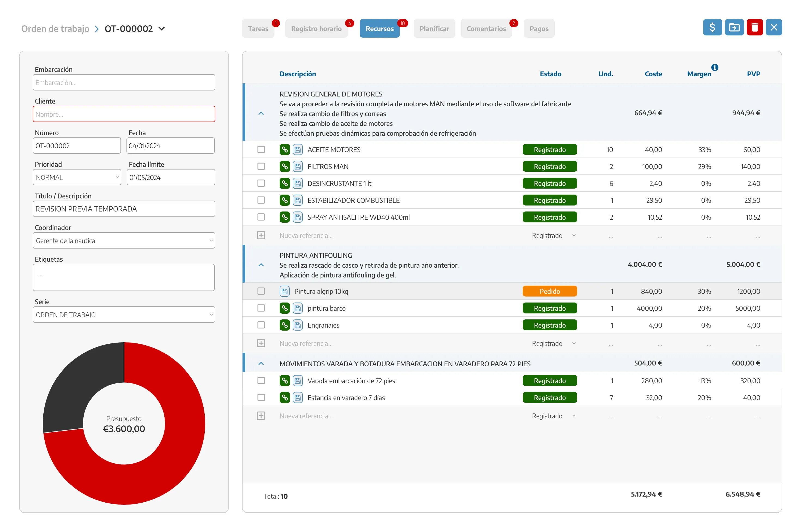Open the Coordinador dropdown

pos(124,241)
